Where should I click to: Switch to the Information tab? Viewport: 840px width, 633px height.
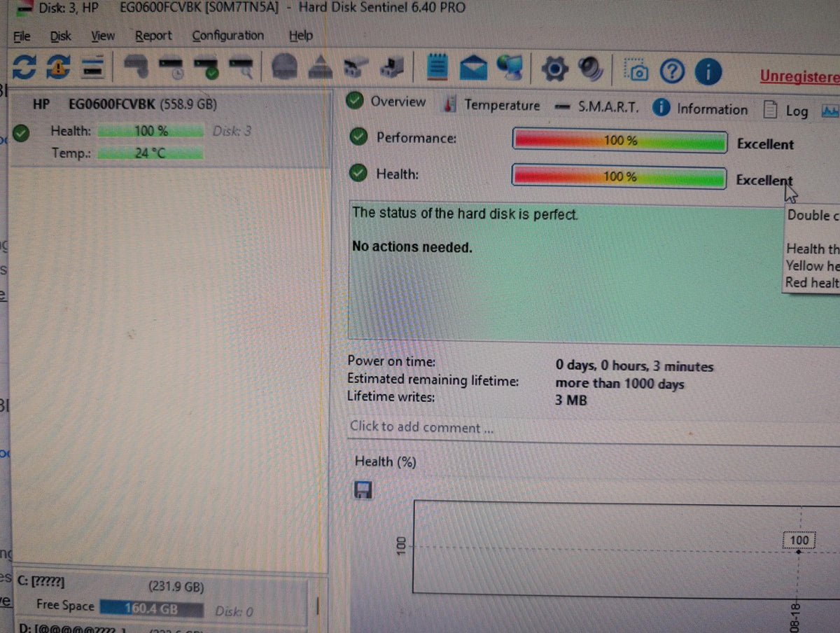pyautogui.click(x=700, y=109)
